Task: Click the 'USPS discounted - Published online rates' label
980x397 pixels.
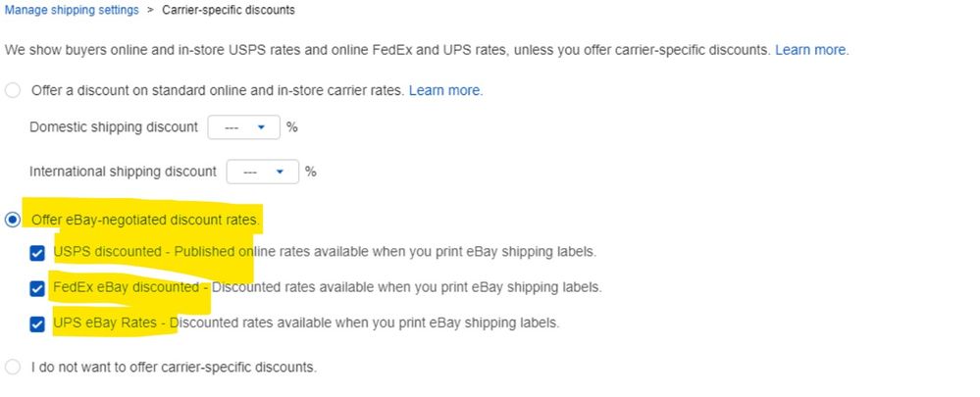Action: point(324,252)
